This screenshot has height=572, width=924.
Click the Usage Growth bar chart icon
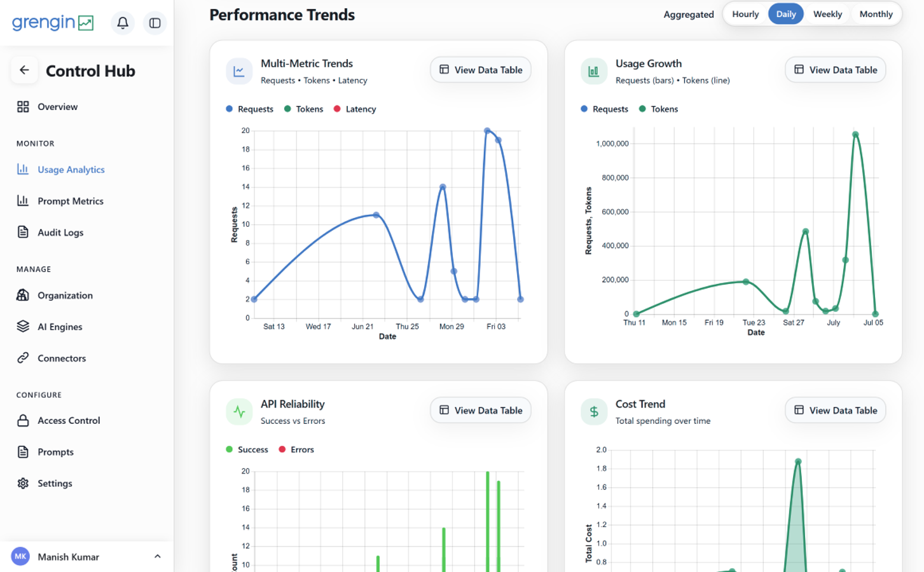click(x=594, y=71)
